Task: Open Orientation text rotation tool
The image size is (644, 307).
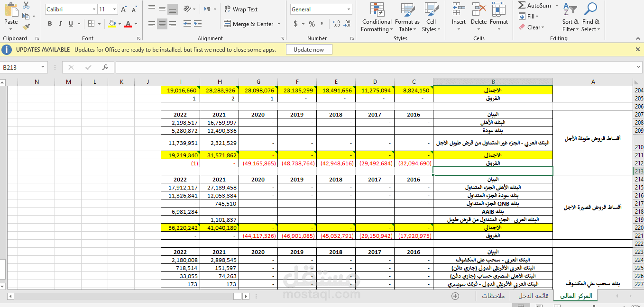Action: (187, 9)
